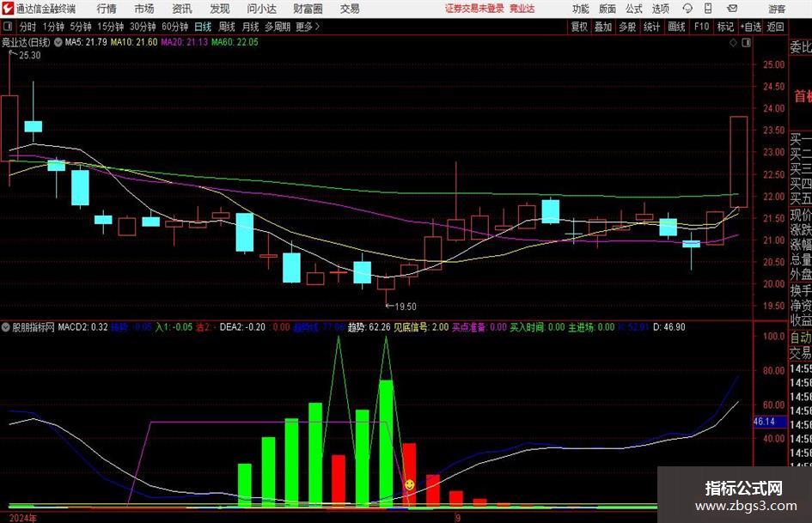This screenshot has width=812, height=523.
Task: Add stock with +自选 button
Action: (x=751, y=27)
